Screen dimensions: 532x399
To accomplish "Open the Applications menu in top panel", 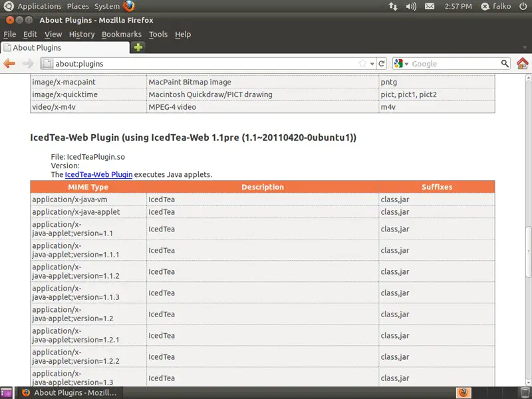I will tap(39, 6).
